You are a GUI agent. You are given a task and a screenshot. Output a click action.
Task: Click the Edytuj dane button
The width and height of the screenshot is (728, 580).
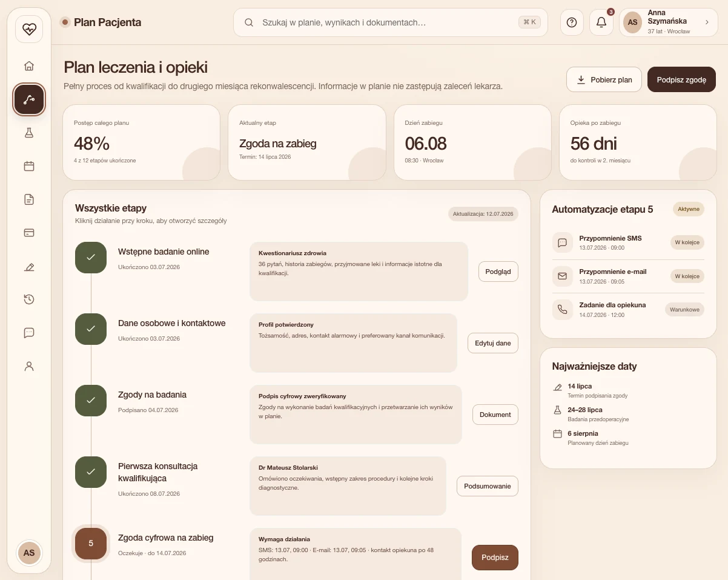point(492,343)
